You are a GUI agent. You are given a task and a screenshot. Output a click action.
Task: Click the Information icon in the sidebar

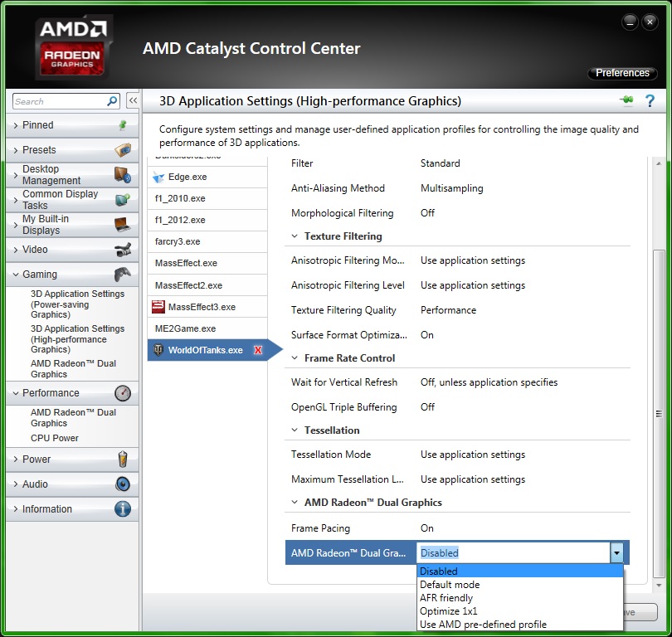pyautogui.click(x=123, y=509)
